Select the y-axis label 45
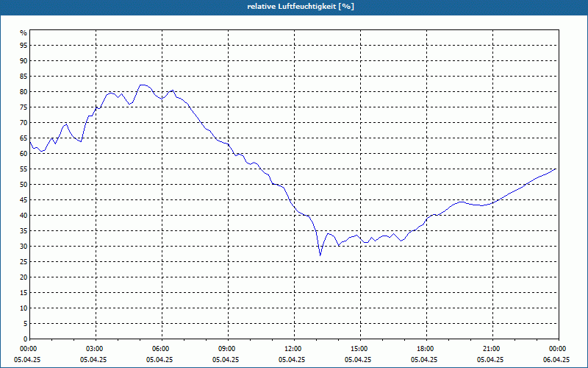Screen dimensions: 588x368 (24, 199)
